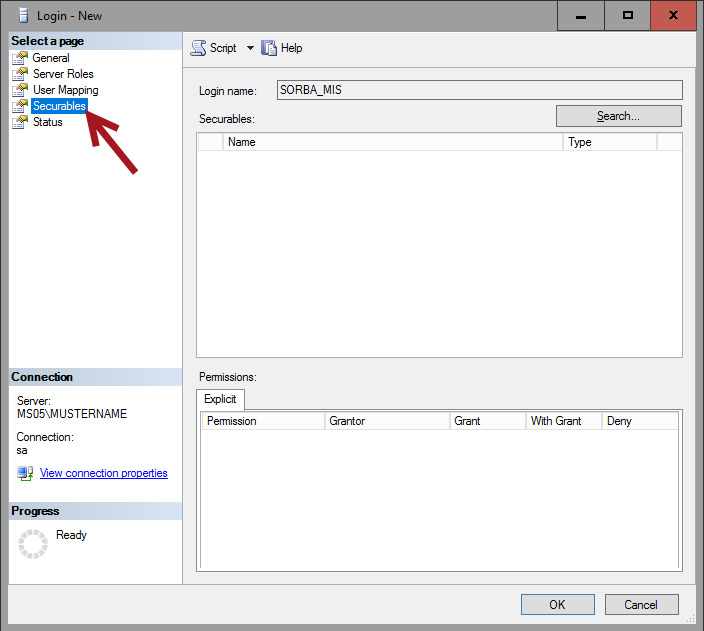The width and height of the screenshot is (704, 631).
Task: Click the Login name field
Action: (x=479, y=90)
